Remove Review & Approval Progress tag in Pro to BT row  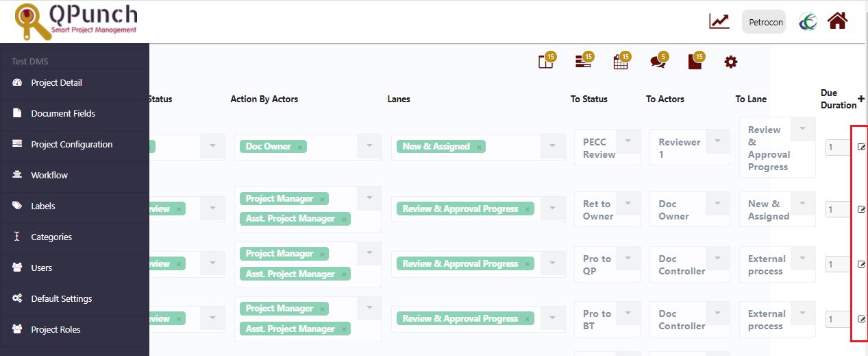tap(527, 319)
